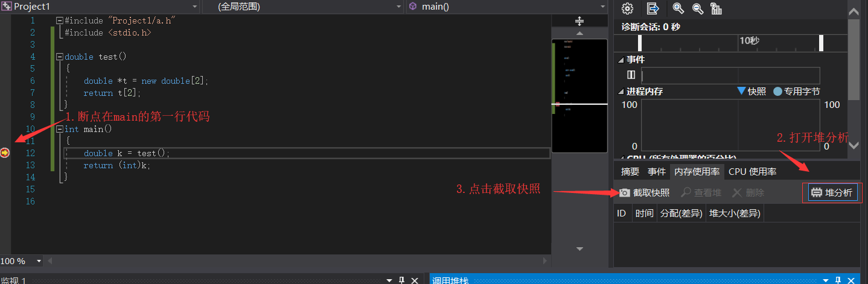This screenshot has height=284, width=868.
Task: Click the 分配(差异) column header
Action: click(681, 213)
